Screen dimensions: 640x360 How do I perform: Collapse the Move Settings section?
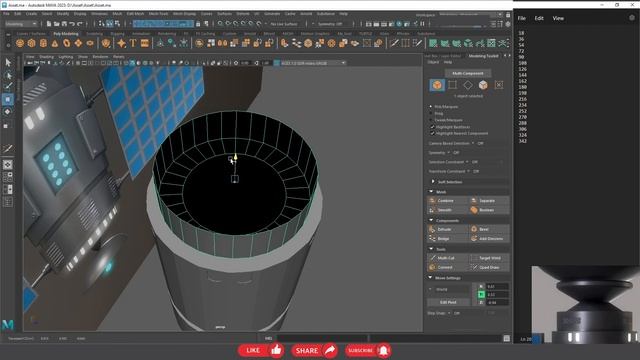coord(430,278)
